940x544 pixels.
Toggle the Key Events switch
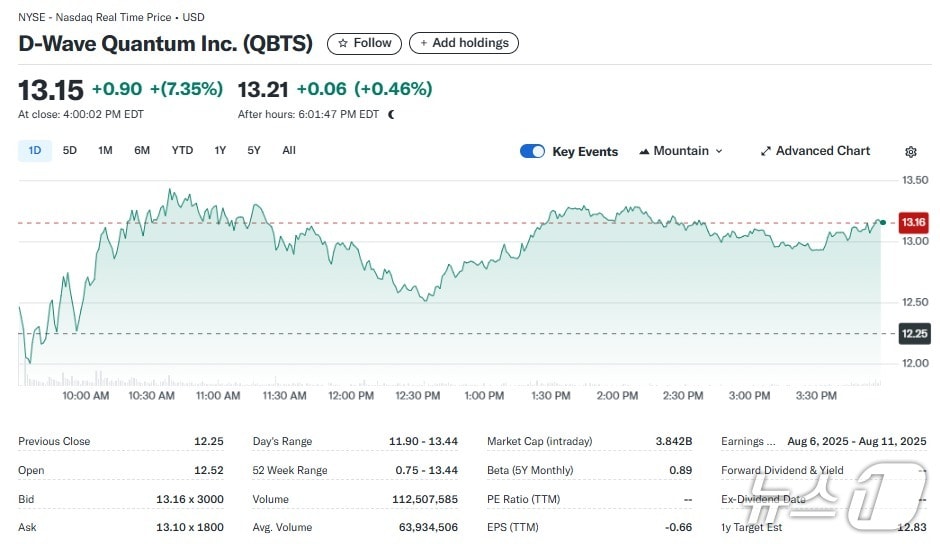pos(532,151)
